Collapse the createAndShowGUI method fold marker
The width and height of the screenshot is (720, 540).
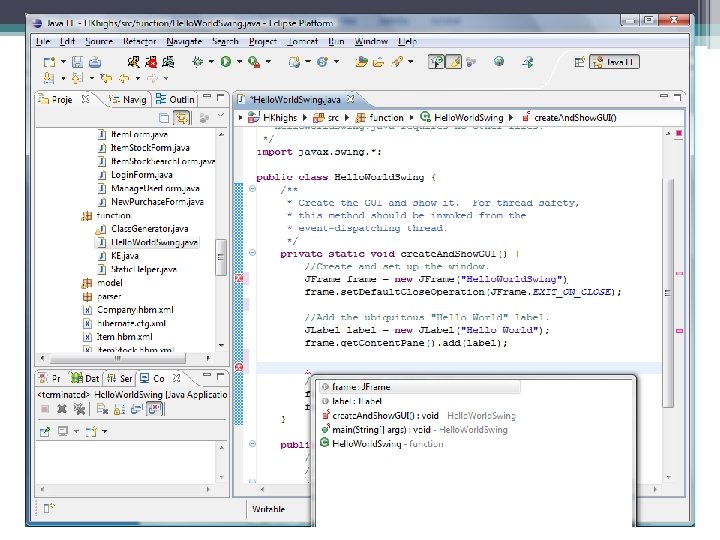pyautogui.click(x=253, y=253)
